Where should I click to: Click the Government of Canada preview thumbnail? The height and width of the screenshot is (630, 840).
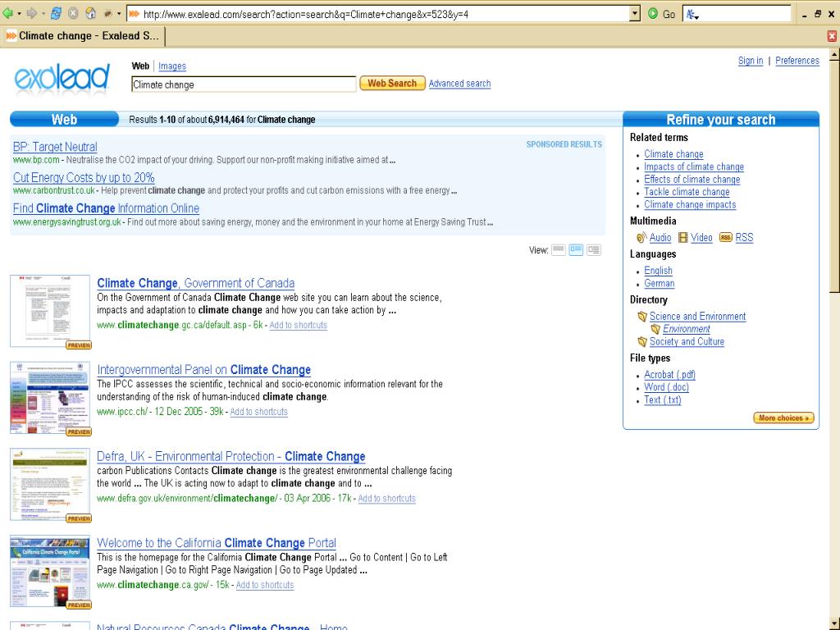(50, 309)
